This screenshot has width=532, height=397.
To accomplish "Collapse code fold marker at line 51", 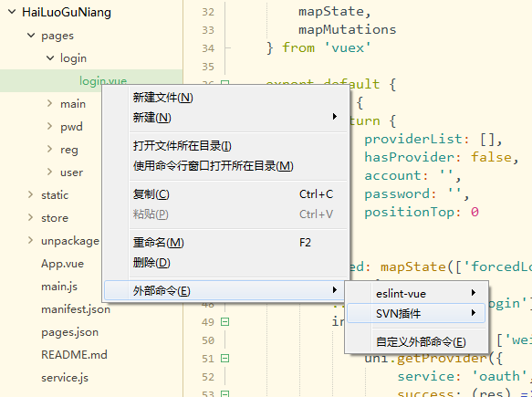I will click(225, 359).
